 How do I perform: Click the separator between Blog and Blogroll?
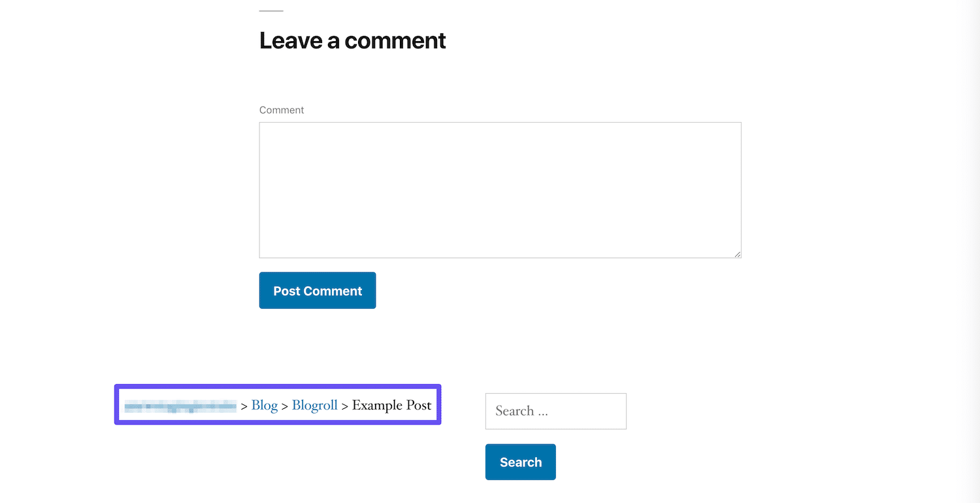click(285, 406)
